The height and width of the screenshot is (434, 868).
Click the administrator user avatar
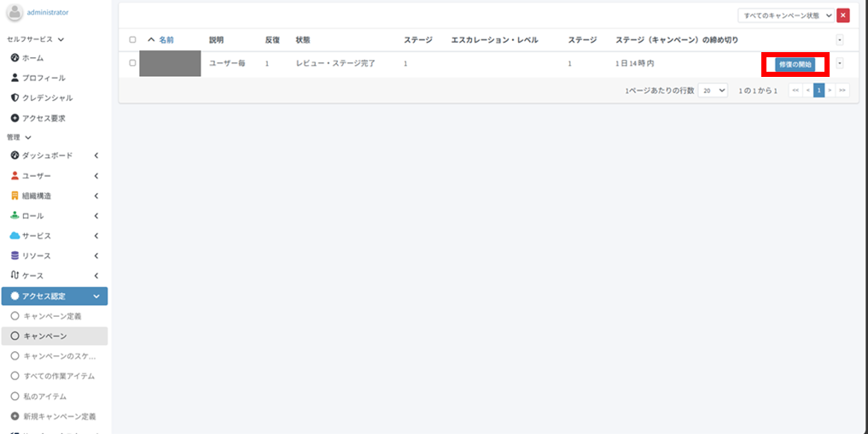click(x=15, y=12)
